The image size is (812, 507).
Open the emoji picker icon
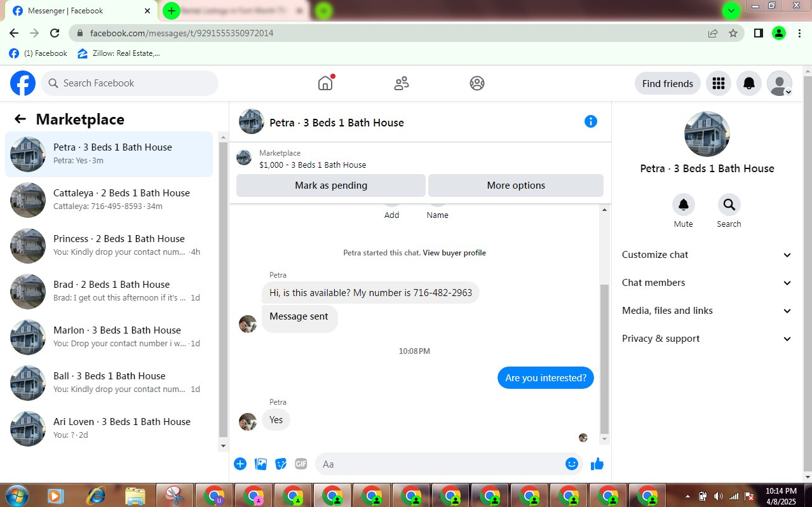click(572, 464)
